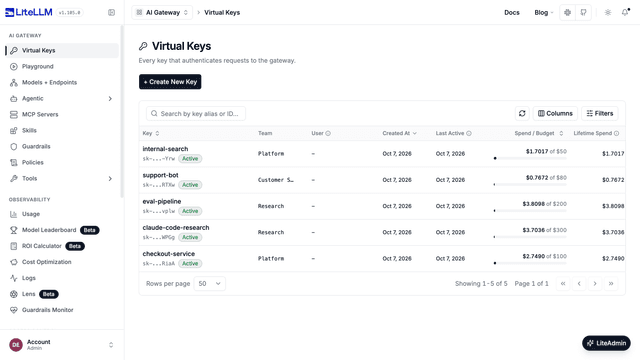Go to next page arrow

click(595, 284)
